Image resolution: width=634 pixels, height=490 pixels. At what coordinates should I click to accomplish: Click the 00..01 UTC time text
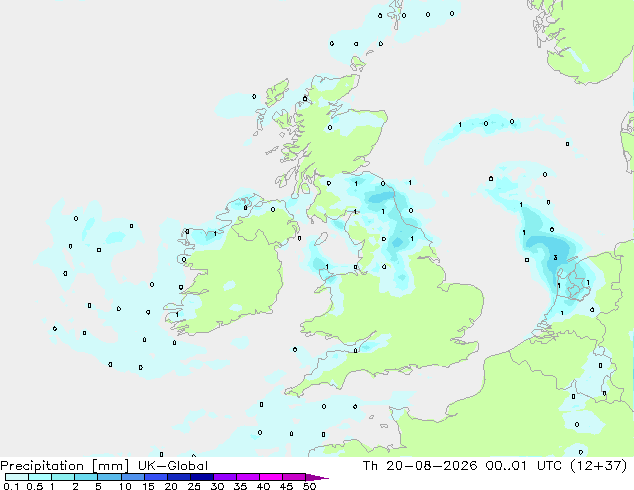coord(524,466)
